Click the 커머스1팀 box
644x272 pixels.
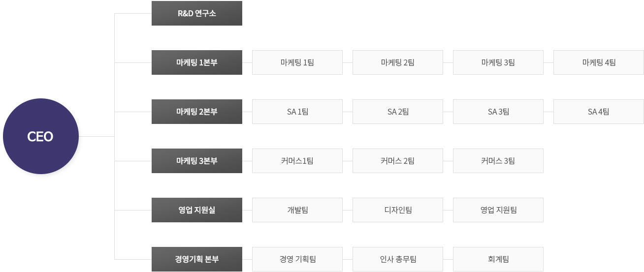[297, 161]
